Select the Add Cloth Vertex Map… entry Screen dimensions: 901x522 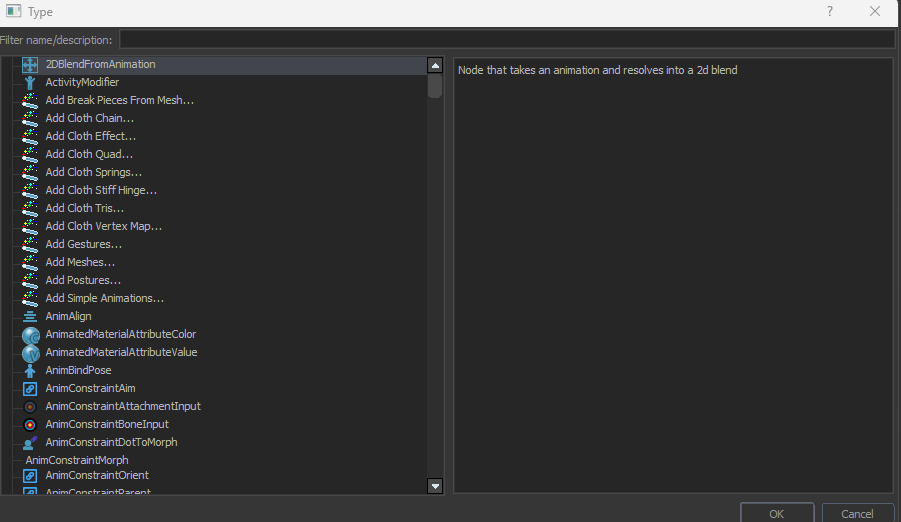pos(103,226)
